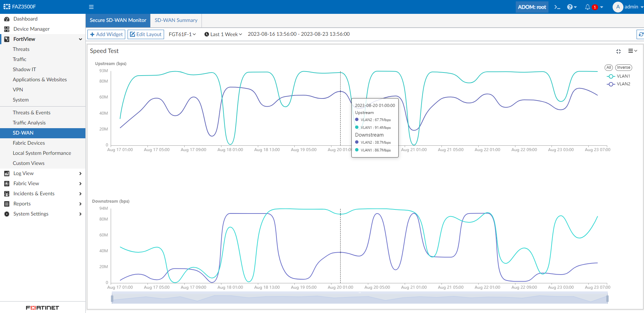Viewport: 644px width, 313px height.
Task: Open Traffic Analysis in sidebar
Action: tap(29, 123)
